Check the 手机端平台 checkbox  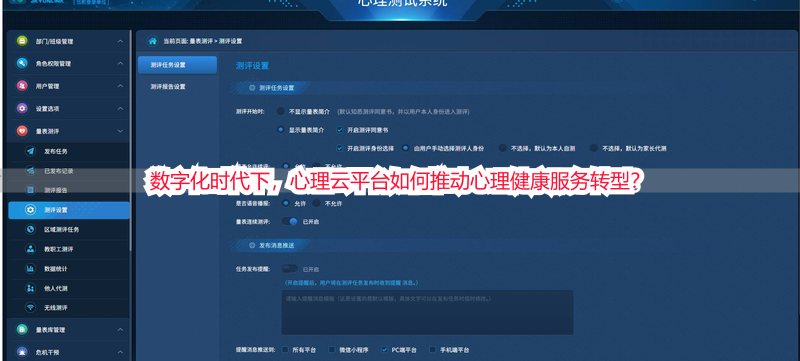[x=432, y=350]
